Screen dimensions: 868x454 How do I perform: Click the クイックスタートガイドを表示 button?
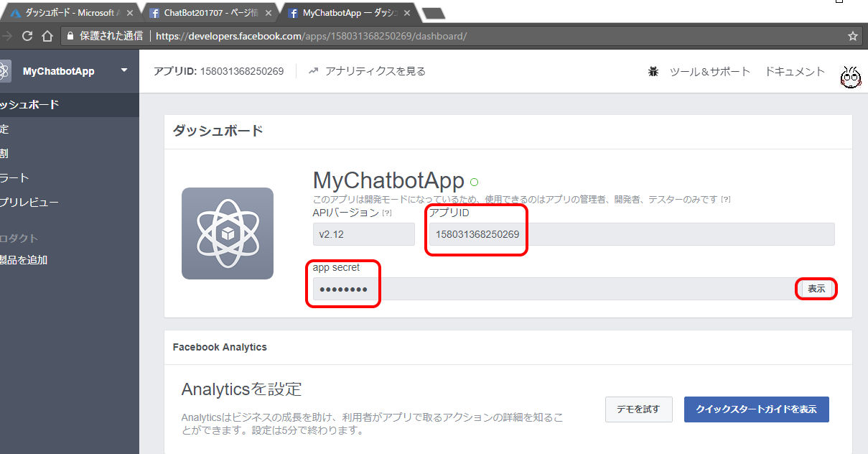click(757, 409)
